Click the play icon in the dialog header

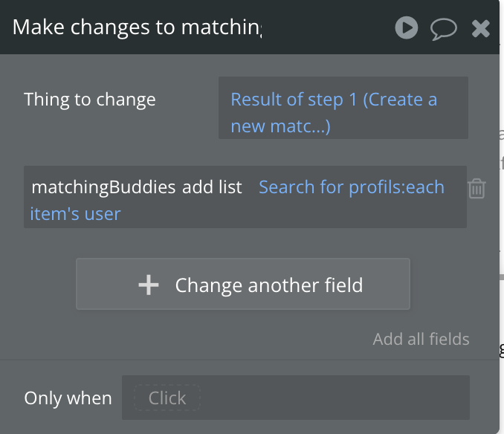pos(406,28)
